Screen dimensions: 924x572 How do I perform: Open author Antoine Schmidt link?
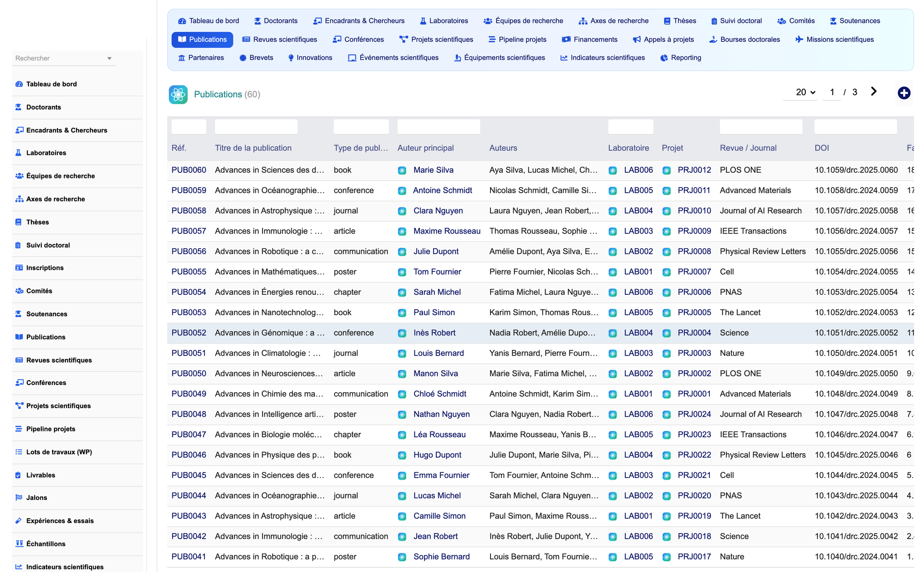(x=443, y=190)
